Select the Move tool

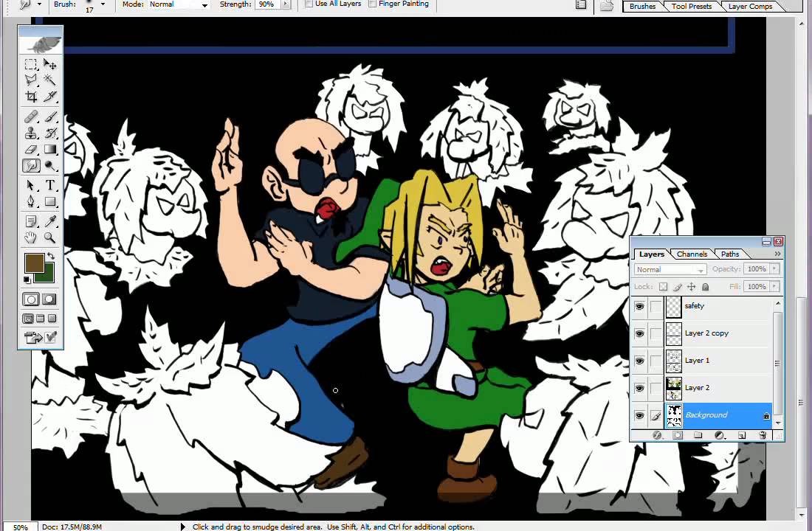[50, 63]
